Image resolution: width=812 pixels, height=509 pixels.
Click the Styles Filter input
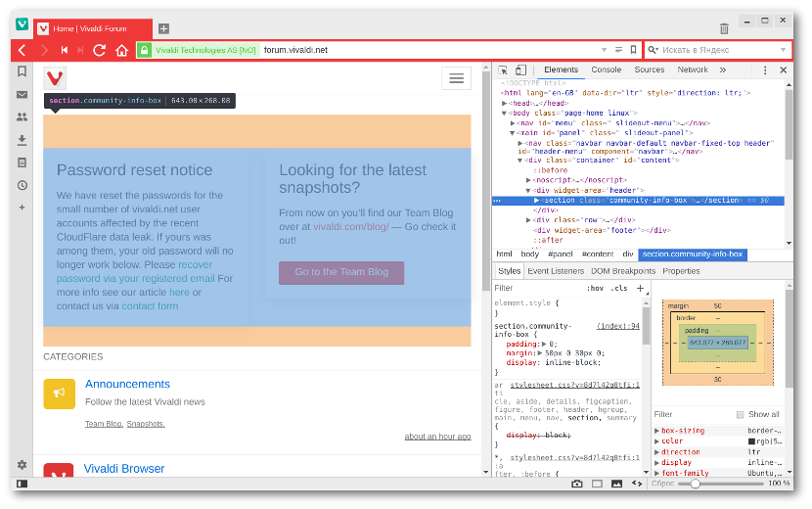(x=539, y=288)
